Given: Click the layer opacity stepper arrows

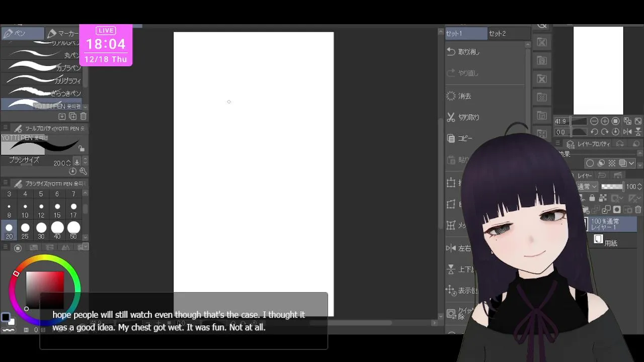Looking at the screenshot, I should pos(640,187).
